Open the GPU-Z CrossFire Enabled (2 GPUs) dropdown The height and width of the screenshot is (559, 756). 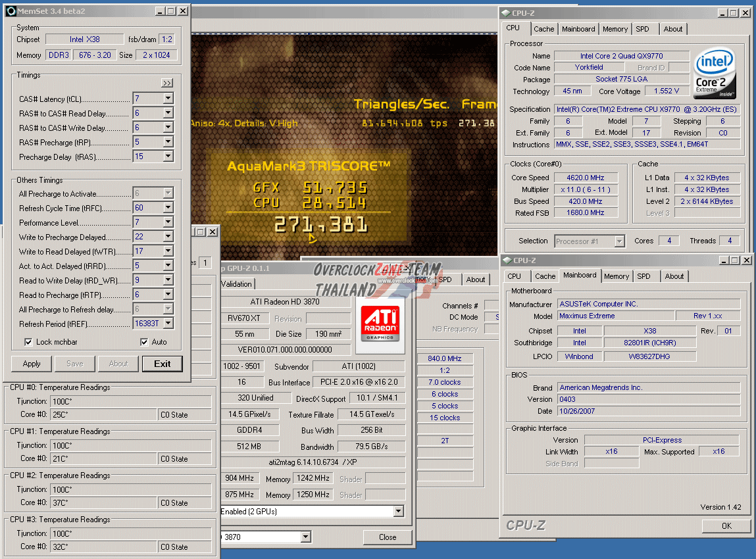[398, 511]
